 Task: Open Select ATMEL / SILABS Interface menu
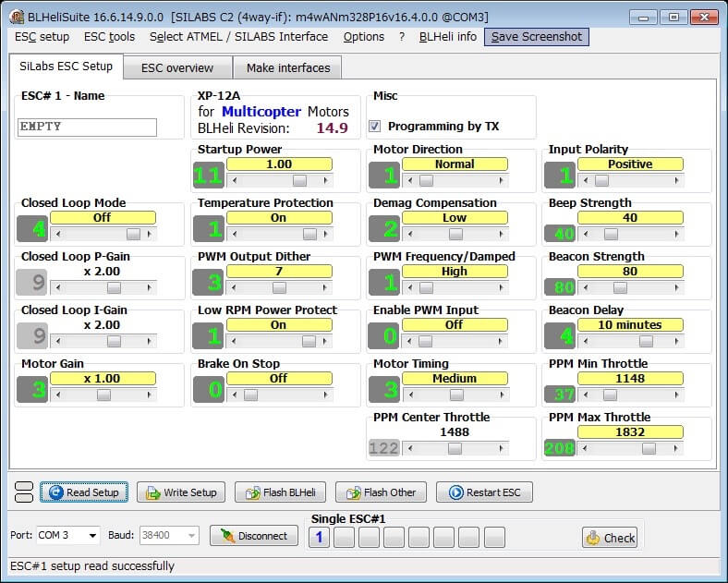[x=238, y=37]
